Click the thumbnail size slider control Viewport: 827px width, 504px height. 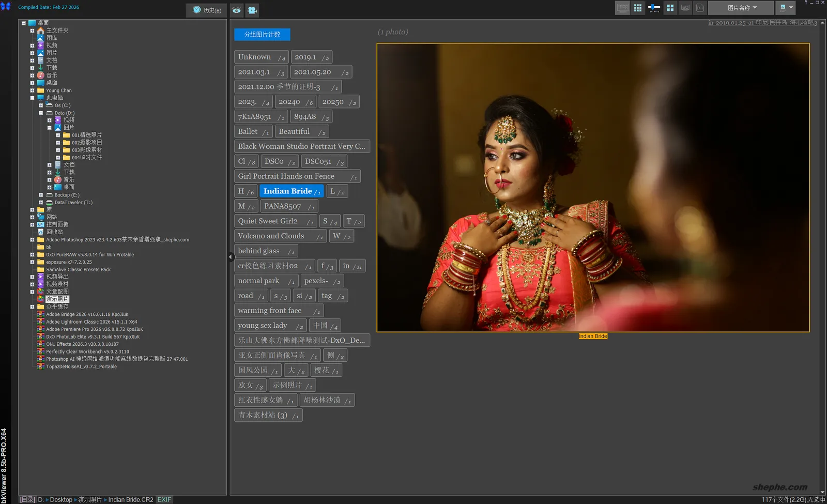click(x=654, y=8)
